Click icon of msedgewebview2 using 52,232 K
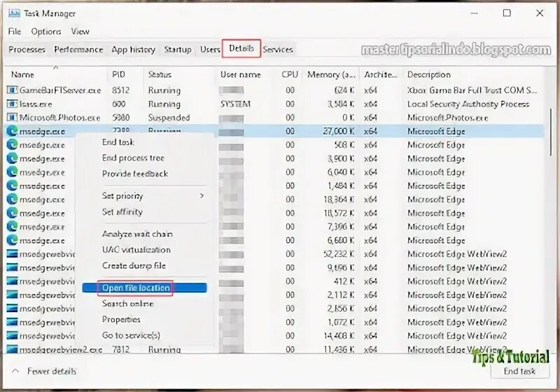This screenshot has height=392, width=560. (x=12, y=254)
